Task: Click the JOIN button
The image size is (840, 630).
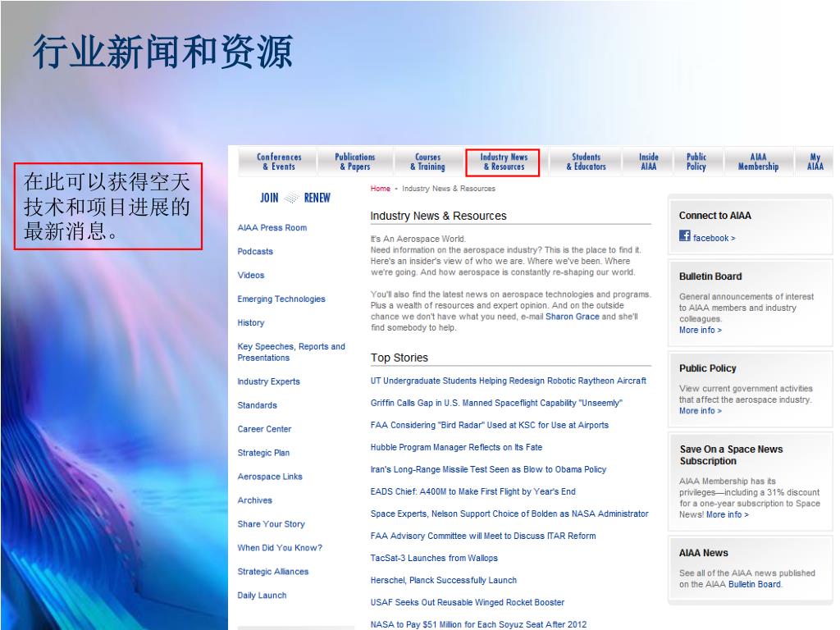Action: 269,198
